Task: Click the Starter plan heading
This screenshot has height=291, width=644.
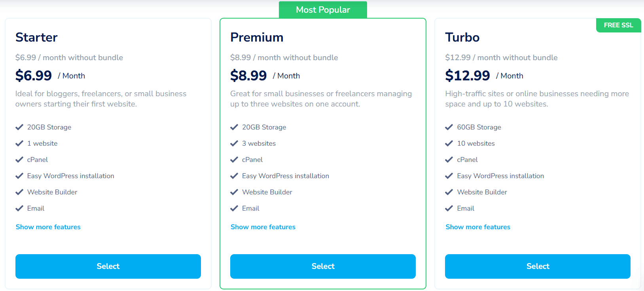Action: pos(36,37)
